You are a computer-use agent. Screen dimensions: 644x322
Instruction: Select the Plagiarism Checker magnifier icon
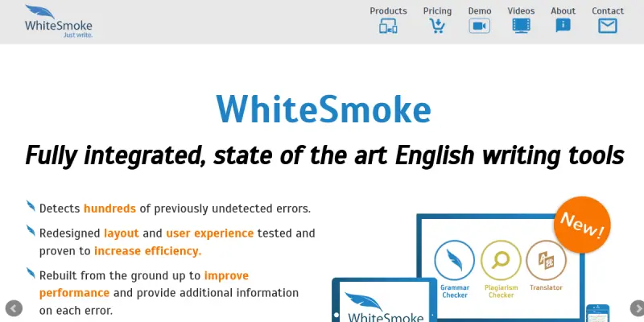coord(501,260)
